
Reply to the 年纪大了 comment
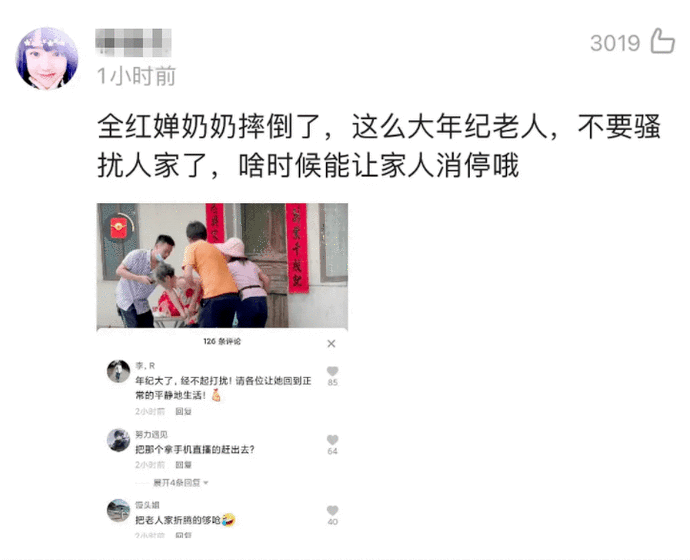coord(183,411)
